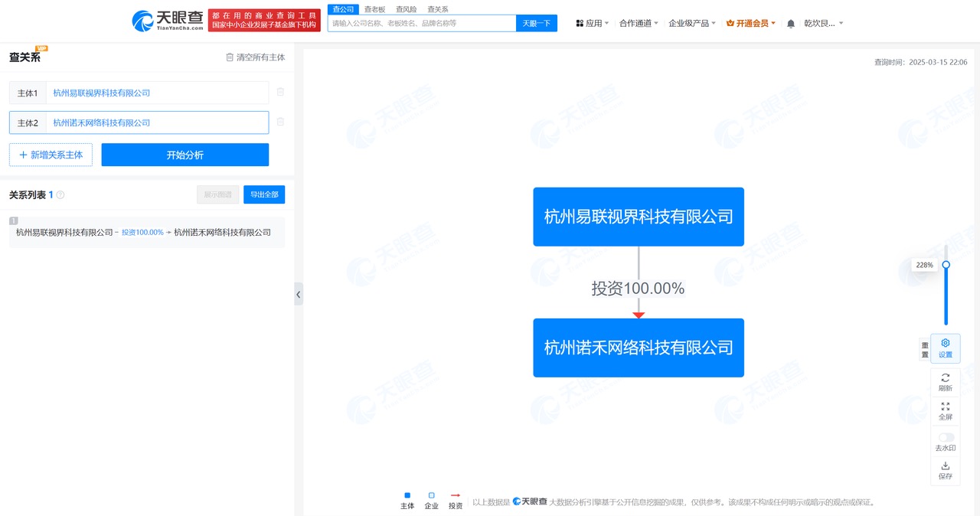980x516 pixels.
Task: Click the VIP crown icon for membership
Action: (x=730, y=24)
